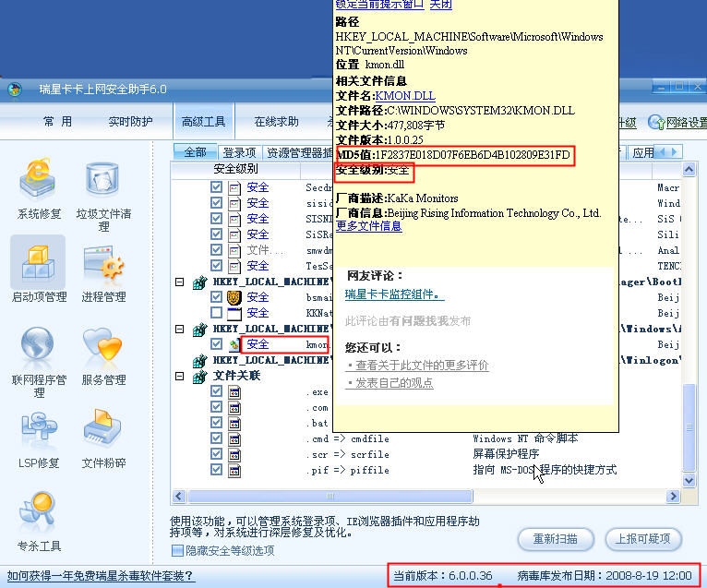This screenshot has width=707, height=588.
Task: Click the registry icon on the Winlogon key row
Action: coord(199,360)
